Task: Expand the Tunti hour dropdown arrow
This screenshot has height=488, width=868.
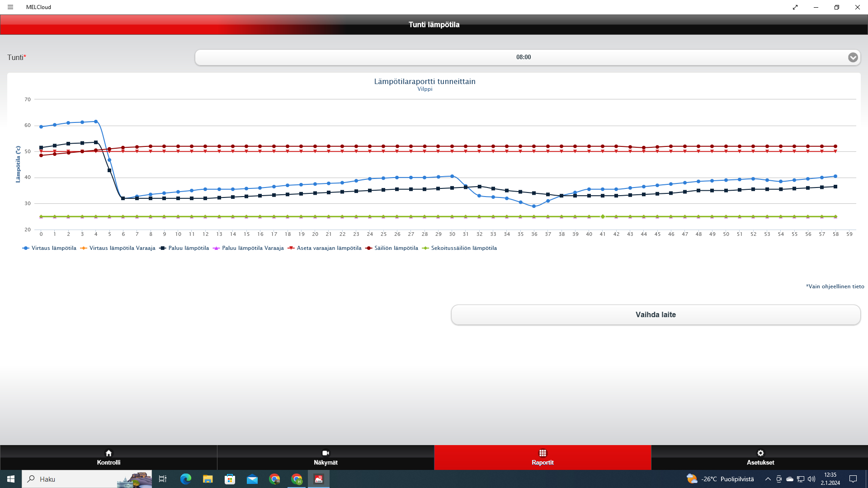Action: pyautogui.click(x=853, y=57)
